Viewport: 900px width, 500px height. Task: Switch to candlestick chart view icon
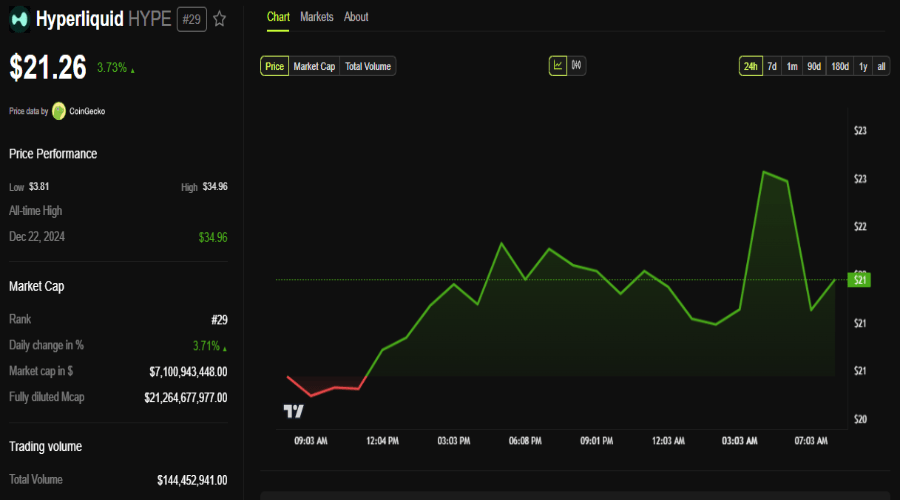tap(576, 65)
